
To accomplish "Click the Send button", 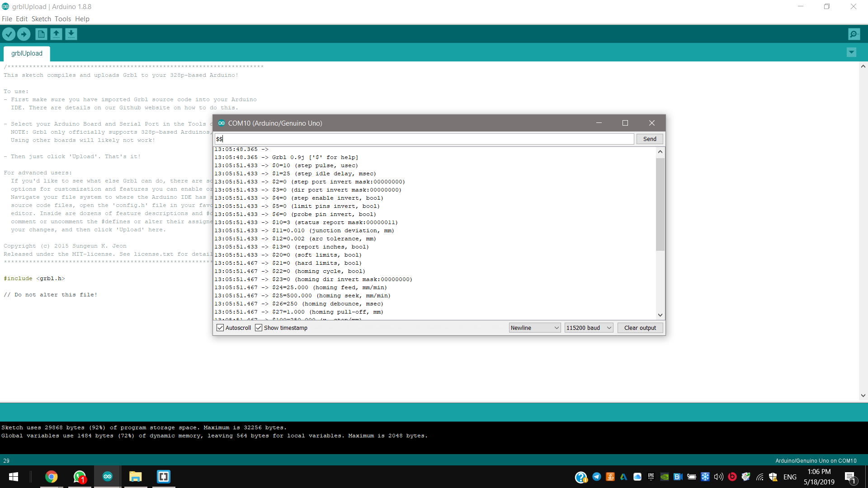I will tap(650, 139).
